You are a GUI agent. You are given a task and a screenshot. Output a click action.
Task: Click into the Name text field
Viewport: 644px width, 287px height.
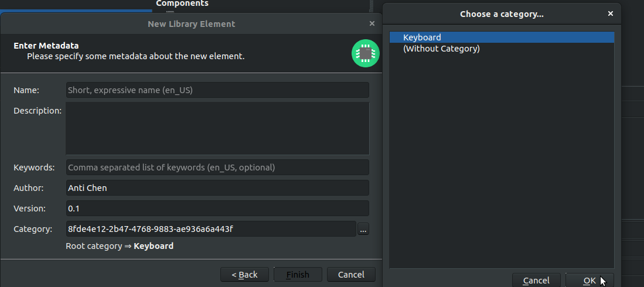click(x=217, y=90)
